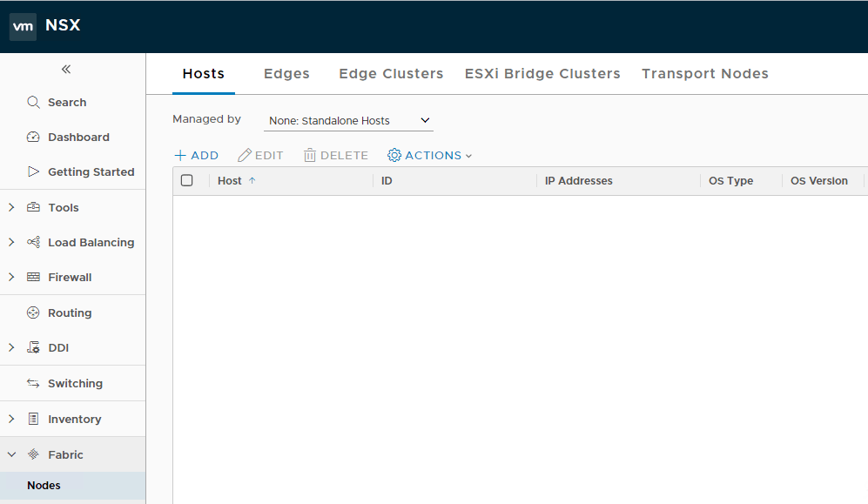868x504 pixels.
Task: Click the VMware vm logo
Action: point(23,26)
